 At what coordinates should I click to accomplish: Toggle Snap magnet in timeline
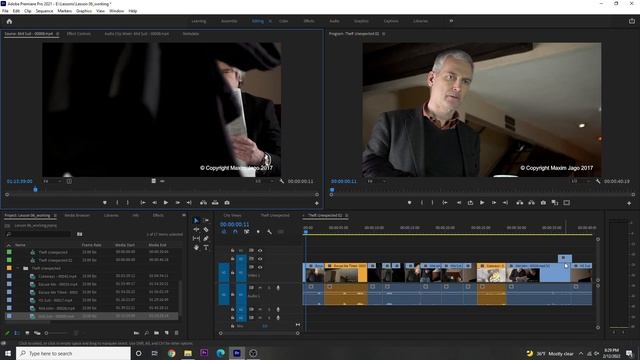[235, 232]
